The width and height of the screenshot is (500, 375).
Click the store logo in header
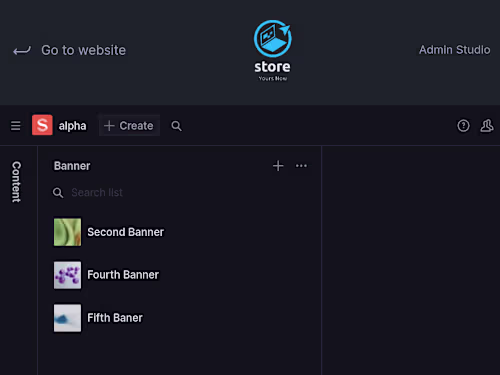[x=273, y=50]
